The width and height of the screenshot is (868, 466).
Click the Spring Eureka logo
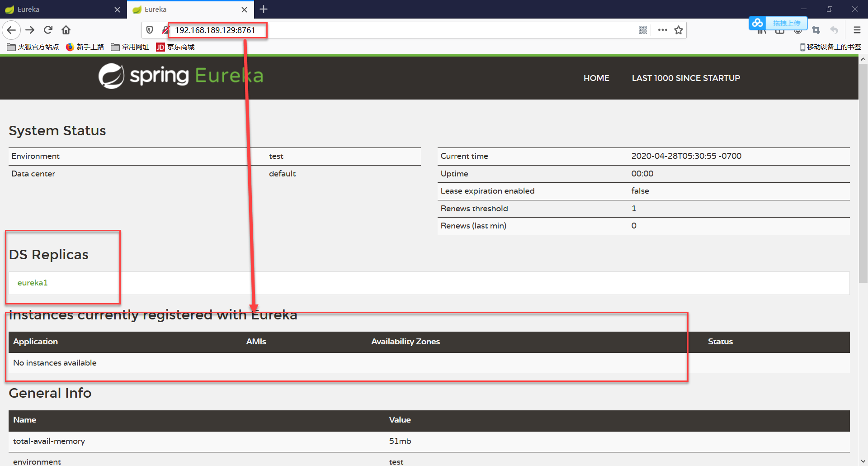(181, 76)
